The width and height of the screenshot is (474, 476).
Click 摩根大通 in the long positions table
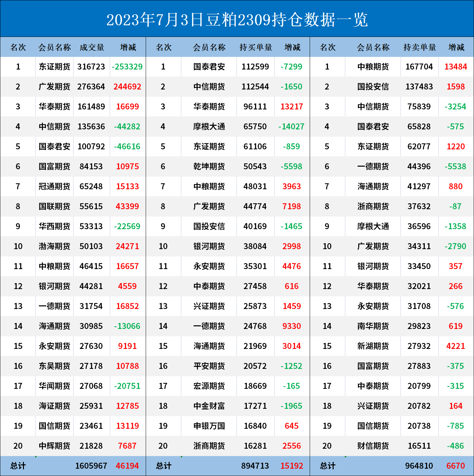coord(209,127)
